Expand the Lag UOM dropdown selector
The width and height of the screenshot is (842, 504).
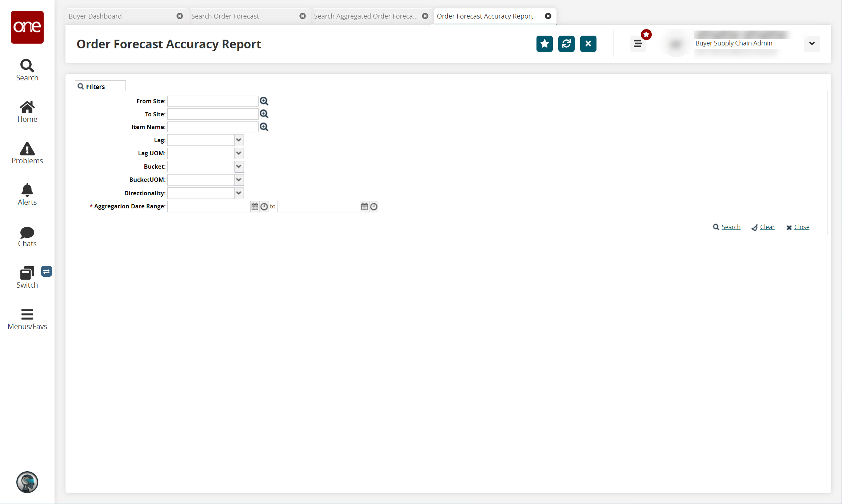point(239,153)
